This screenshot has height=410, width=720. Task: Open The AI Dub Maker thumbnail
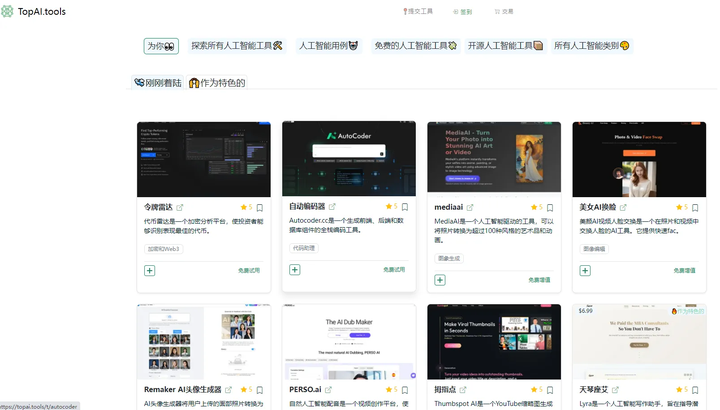349,342
